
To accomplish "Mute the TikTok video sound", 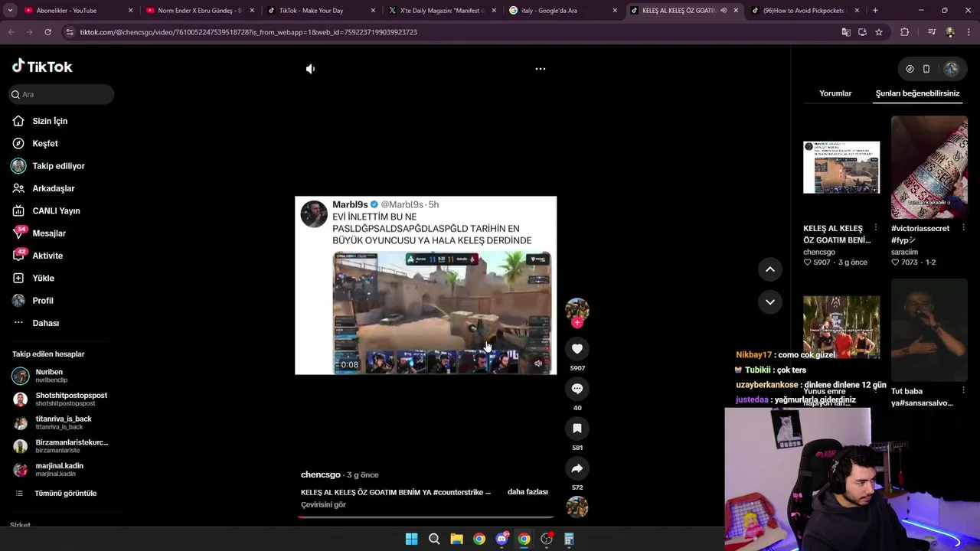I will pyautogui.click(x=310, y=69).
